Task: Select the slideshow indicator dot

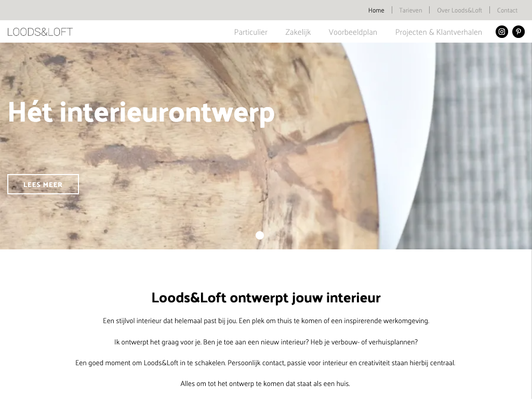Action: [x=260, y=235]
